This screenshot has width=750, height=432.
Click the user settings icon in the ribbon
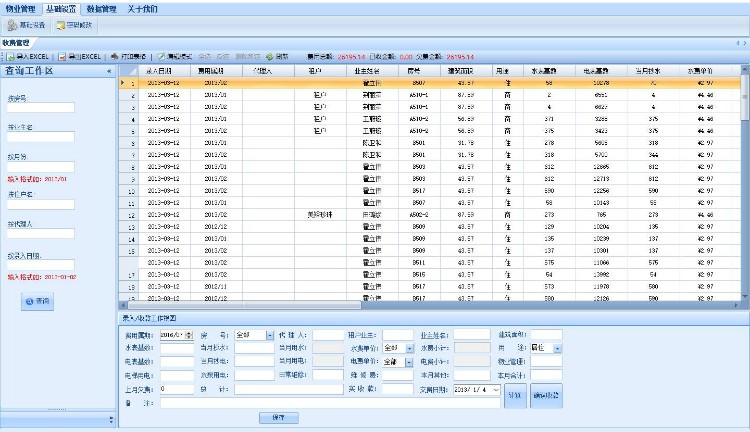click(x=12, y=25)
